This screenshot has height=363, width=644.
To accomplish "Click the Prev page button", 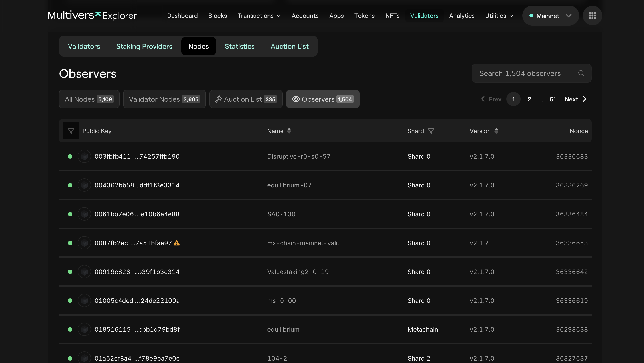I will [x=491, y=99].
